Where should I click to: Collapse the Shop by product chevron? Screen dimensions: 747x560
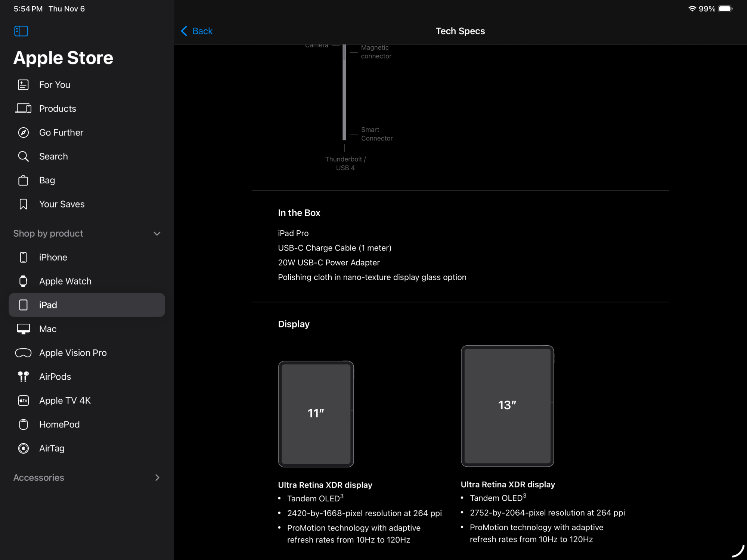[x=157, y=234]
